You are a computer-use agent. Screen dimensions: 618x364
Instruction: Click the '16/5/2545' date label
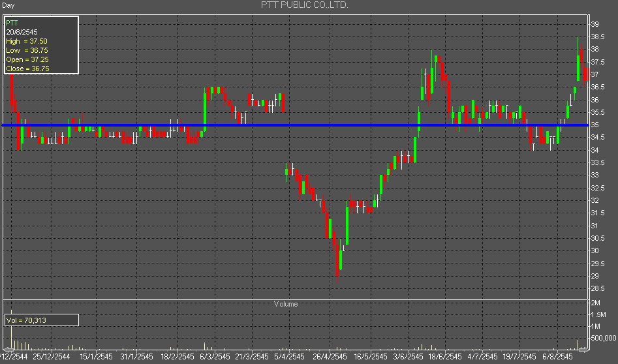(371, 357)
